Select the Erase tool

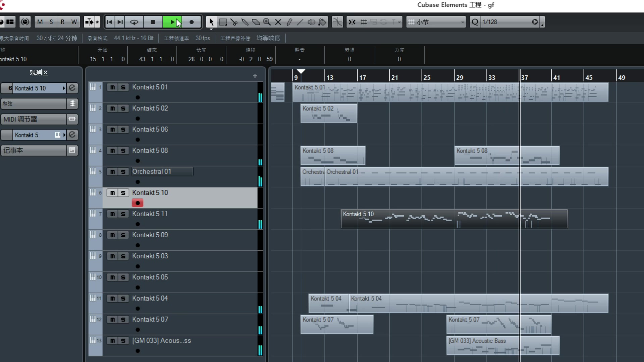(256, 22)
